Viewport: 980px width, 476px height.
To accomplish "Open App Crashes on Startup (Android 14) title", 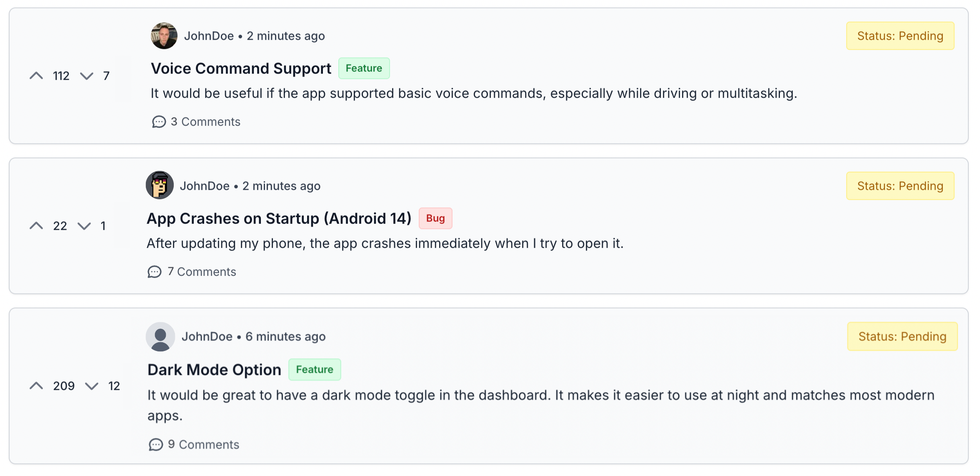I will (x=279, y=218).
